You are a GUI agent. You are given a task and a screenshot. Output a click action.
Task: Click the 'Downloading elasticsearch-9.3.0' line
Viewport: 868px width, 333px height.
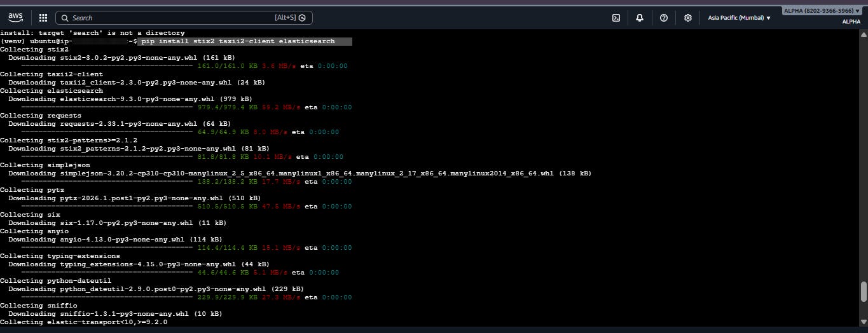click(130, 99)
